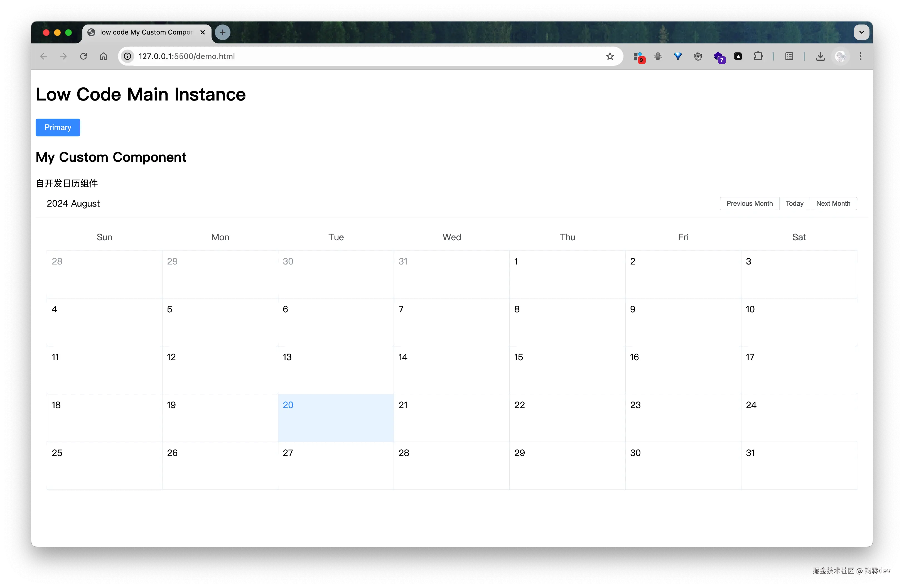This screenshot has height=588, width=904.
Task: Reload the page
Action: [83, 56]
